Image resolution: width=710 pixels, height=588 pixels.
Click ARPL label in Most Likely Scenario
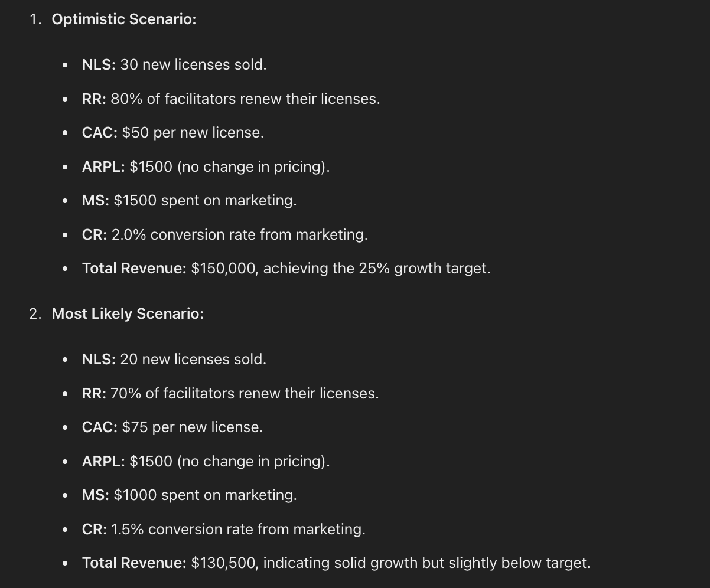click(103, 461)
